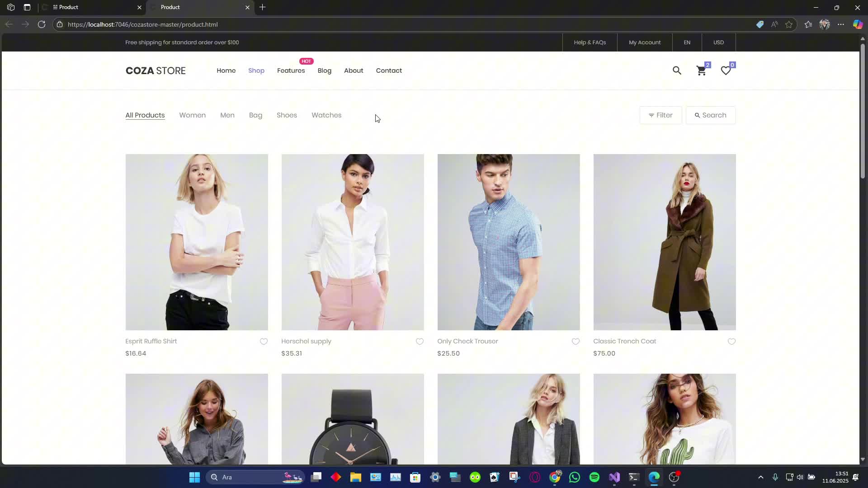Open the Blog menu item
The width and height of the screenshot is (868, 488).
pyautogui.click(x=325, y=70)
